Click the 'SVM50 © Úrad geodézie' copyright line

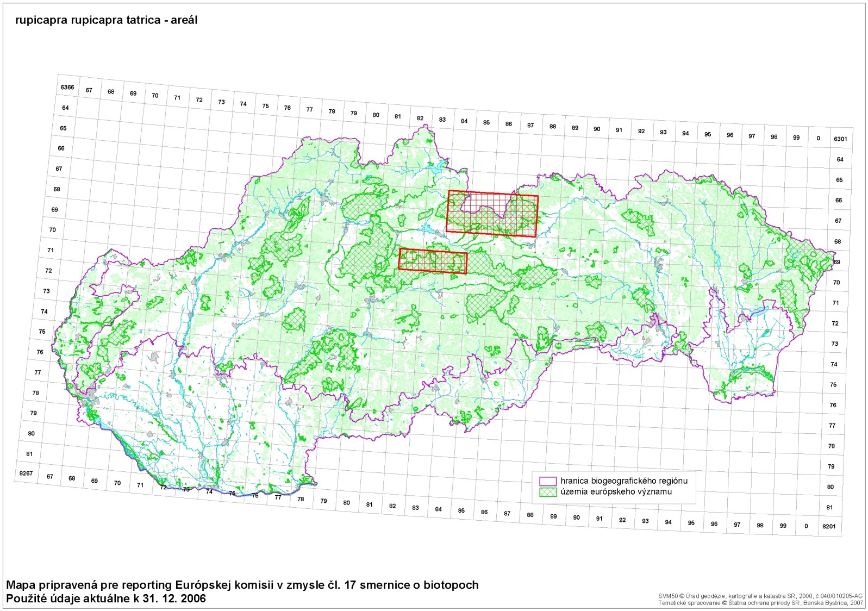point(760,596)
